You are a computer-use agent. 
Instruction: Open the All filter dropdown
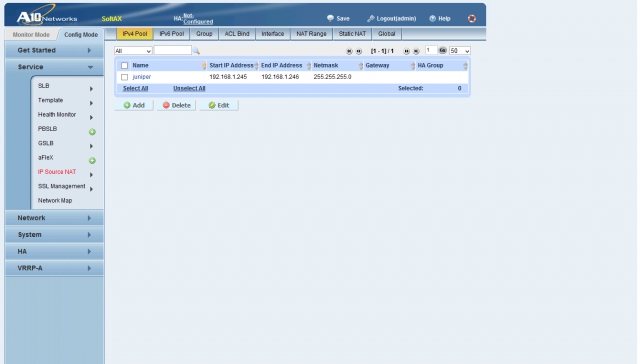[x=133, y=51]
